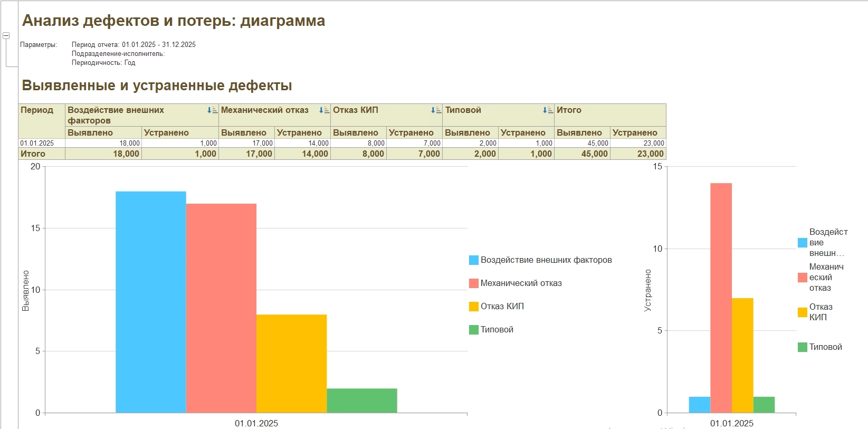The width and height of the screenshot is (868, 429).
Task: Click blue legend swatch in Выявлено chart
Action: pos(473,260)
